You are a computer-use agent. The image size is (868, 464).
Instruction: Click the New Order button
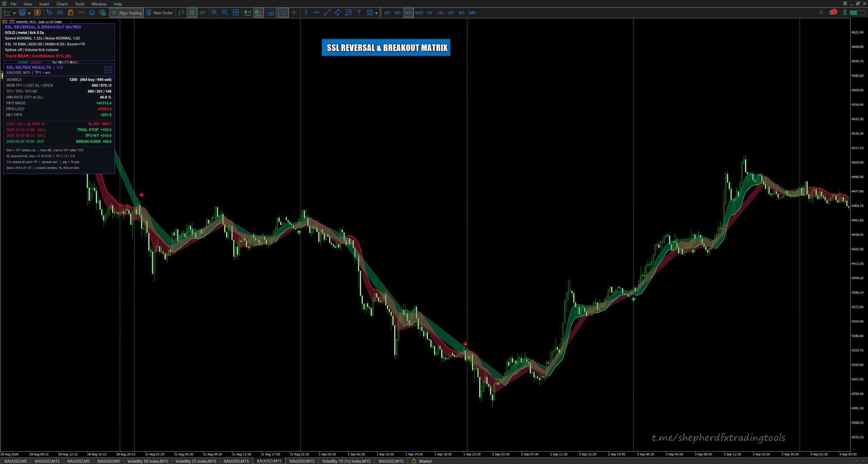(159, 13)
